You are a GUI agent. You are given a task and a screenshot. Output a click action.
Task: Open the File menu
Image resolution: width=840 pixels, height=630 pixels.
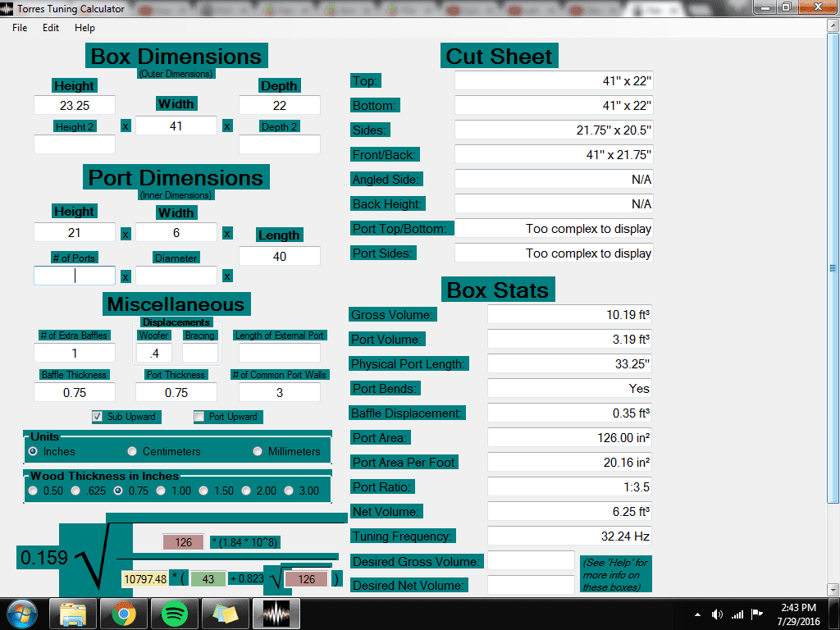pos(20,28)
